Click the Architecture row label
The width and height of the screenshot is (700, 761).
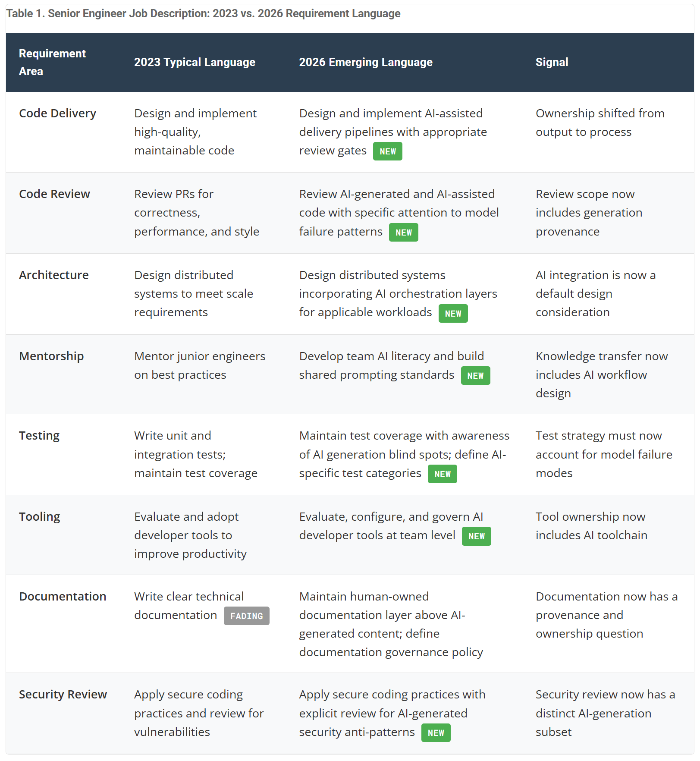click(x=54, y=275)
